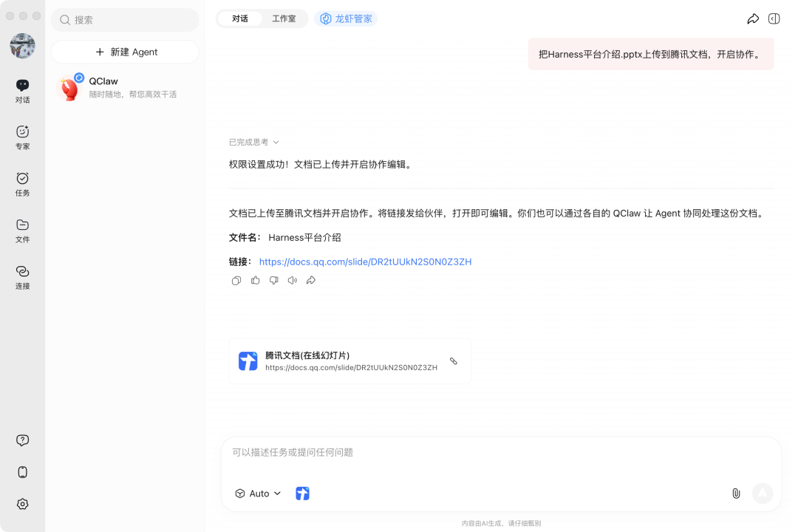Give a thumbs down to the reply

(x=273, y=280)
